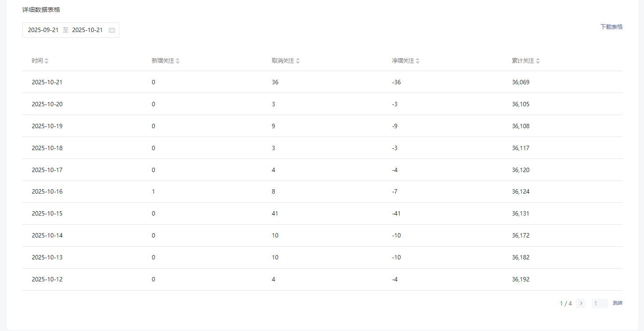The height and width of the screenshot is (331, 644).
Task: Sort by 取消关注 column sort icon
Action: (x=298, y=61)
